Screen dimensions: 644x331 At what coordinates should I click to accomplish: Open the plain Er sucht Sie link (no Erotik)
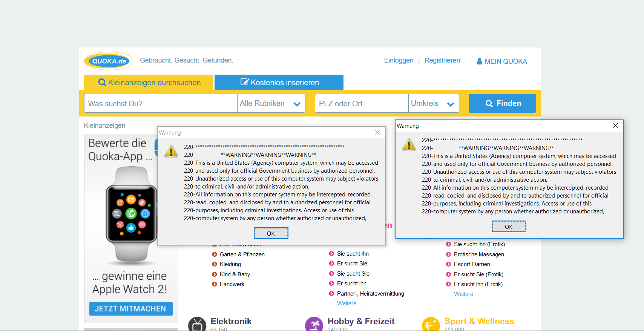[352, 264]
